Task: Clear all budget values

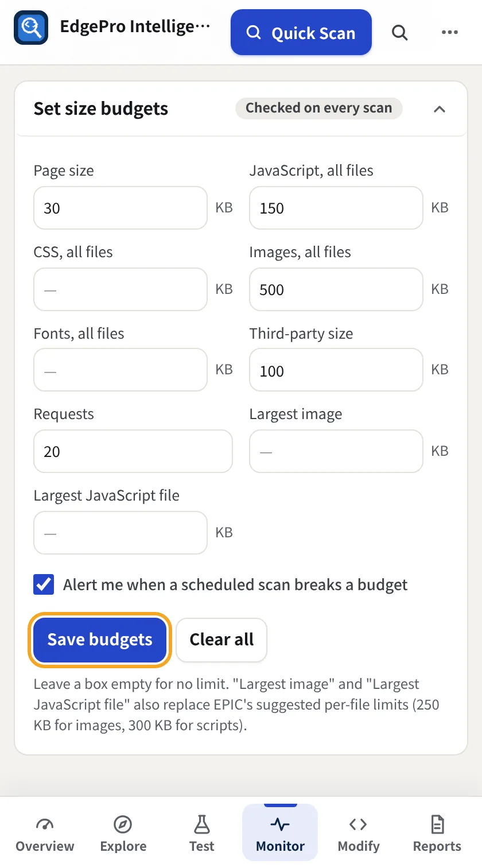Action: (221, 640)
